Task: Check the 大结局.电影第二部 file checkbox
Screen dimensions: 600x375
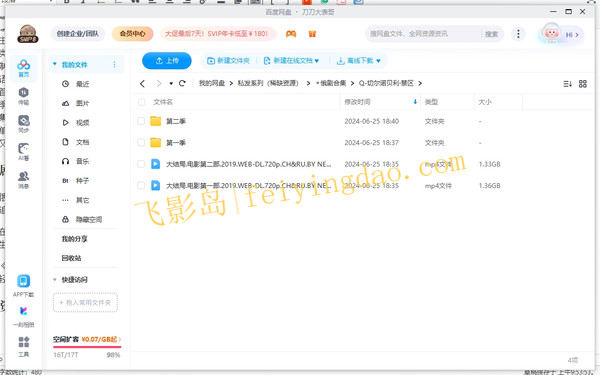Action: point(141,164)
